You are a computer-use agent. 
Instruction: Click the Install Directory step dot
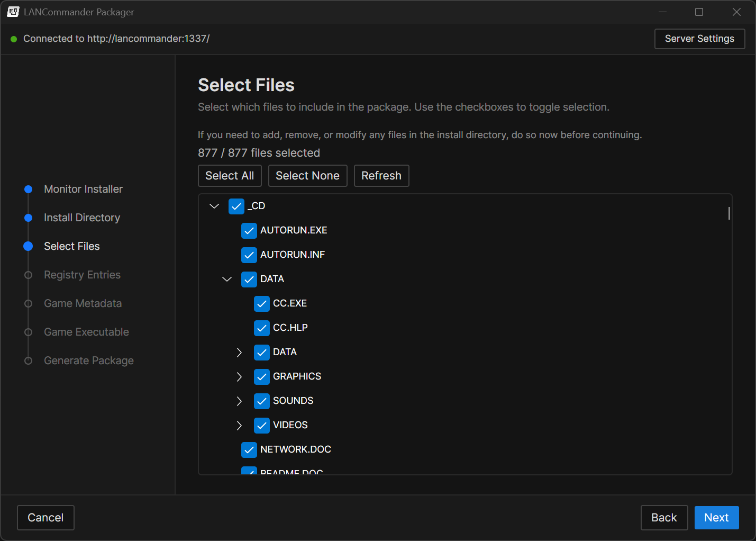tap(29, 218)
